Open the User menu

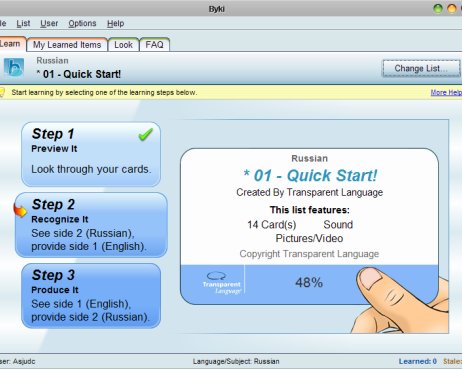(x=49, y=23)
